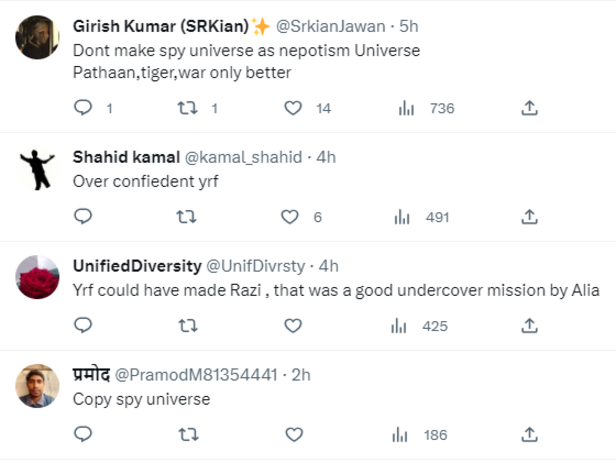Viewport: 616px width, 463px height.
Task: Open @kamal_shahid handle link
Action: point(256,157)
